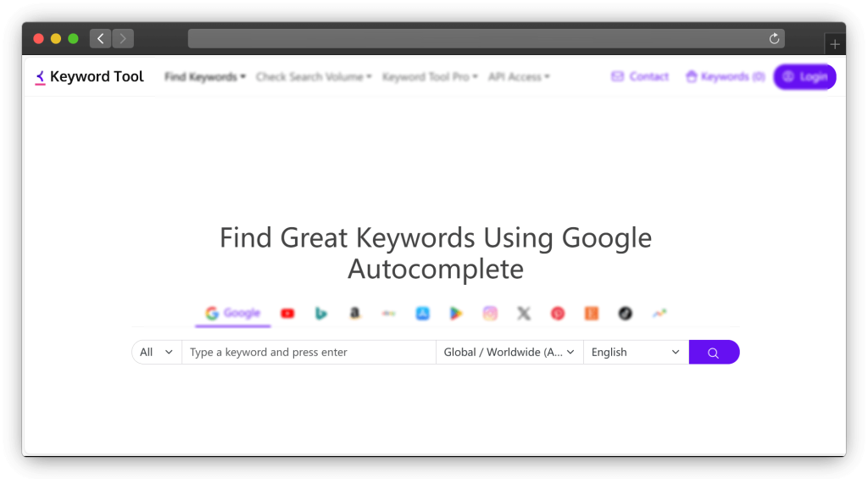Image resolution: width=868 pixels, height=479 pixels.
Task: Open the Keyword Tool Pro dropdown
Action: 430,77
